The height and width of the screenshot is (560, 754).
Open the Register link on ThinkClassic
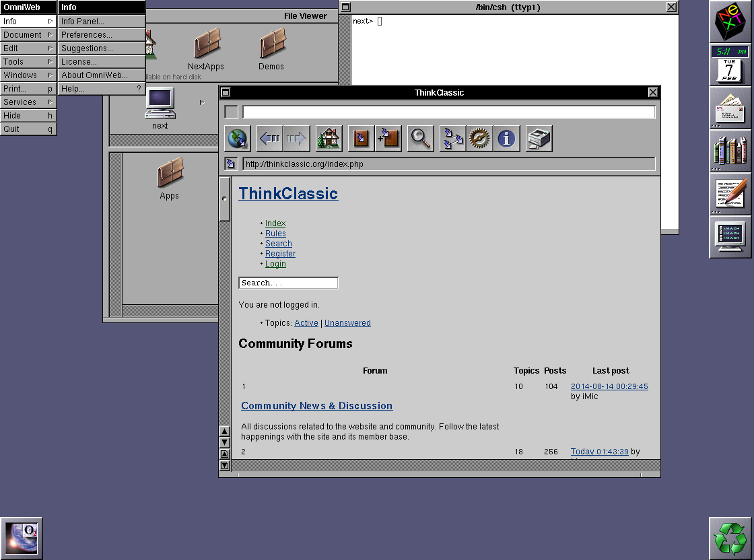pos(280,254)
